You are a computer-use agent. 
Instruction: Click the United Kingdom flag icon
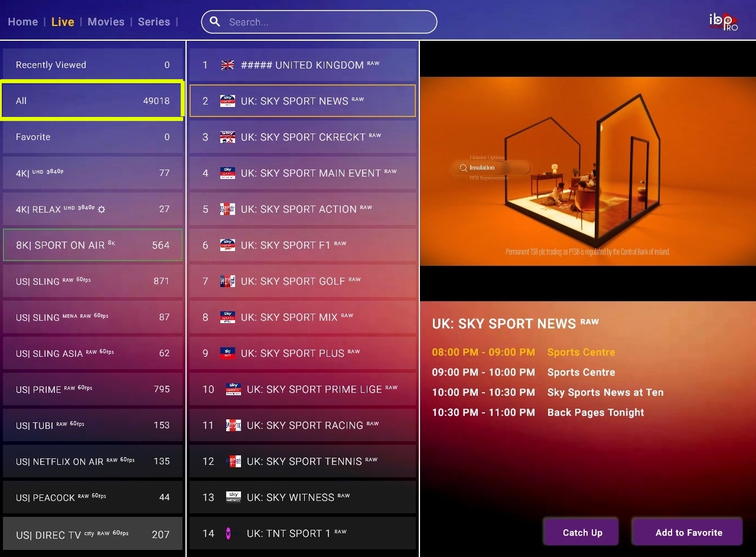(227, 65)
